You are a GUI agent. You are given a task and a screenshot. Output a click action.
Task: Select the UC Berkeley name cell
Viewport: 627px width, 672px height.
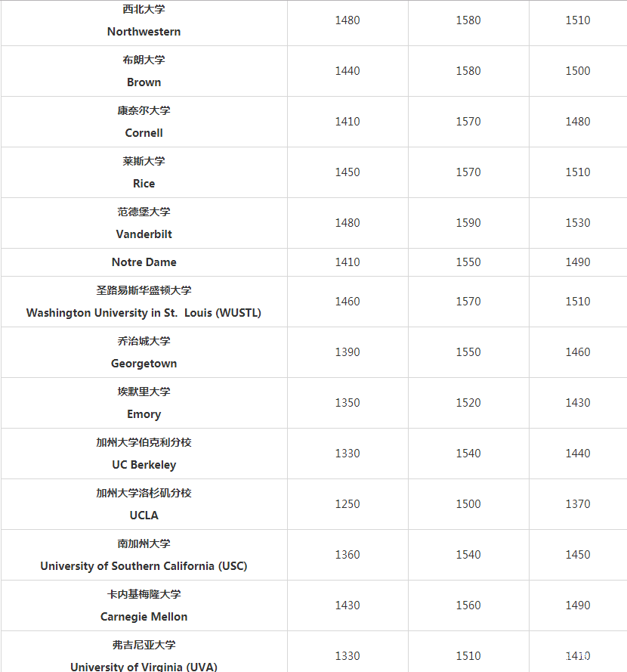(x=144, y=465)
